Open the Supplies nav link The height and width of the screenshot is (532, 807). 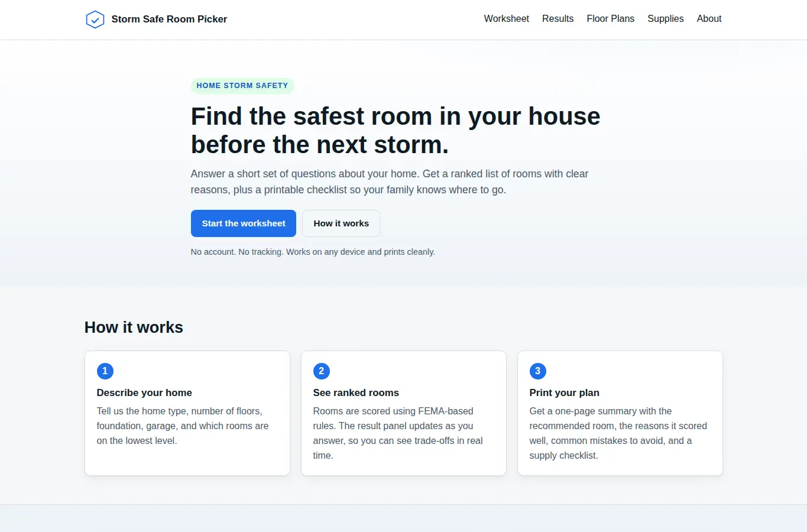665,19
